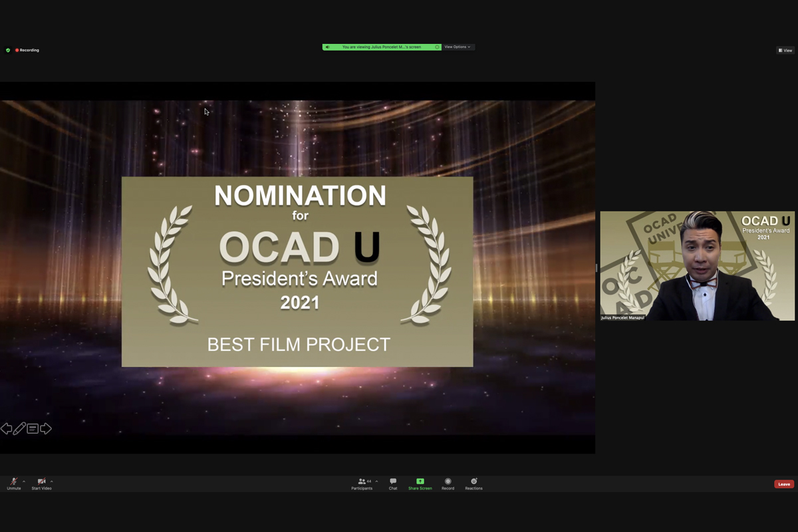Image resolution: width=798 pixels, height=532 pixels.
Task: Click the speaker icon in the green banner
Action: (x=327, y=47)
